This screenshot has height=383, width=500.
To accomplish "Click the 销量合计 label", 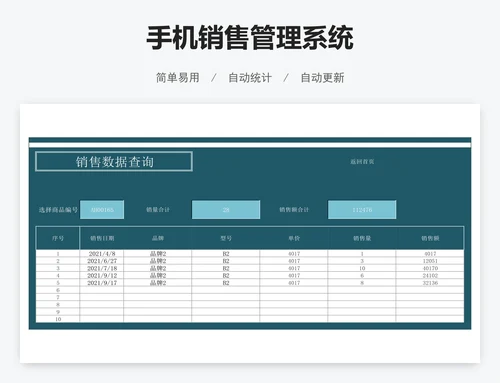I will click(x=158, y=210).
